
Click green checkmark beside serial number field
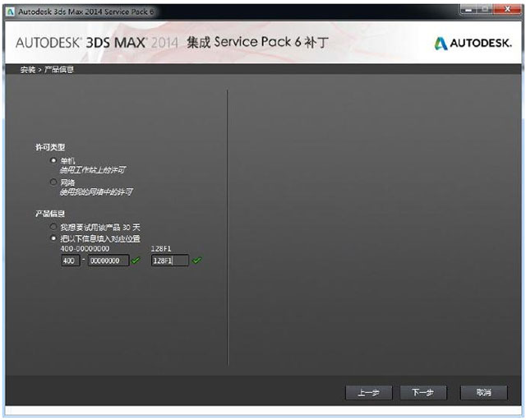coord(136,261)
